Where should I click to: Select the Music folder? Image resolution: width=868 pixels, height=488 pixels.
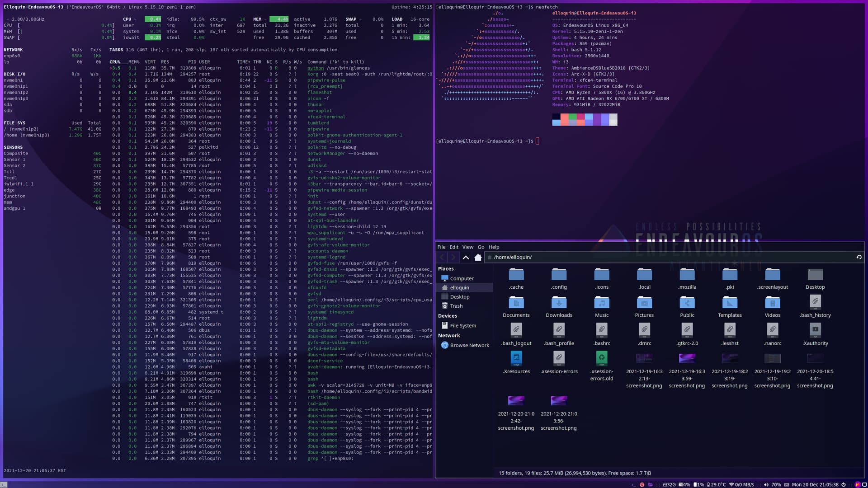(602, 307)
